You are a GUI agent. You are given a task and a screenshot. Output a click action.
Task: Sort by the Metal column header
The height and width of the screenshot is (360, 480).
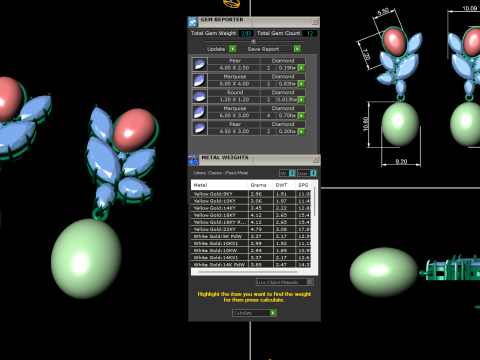[220, 185]
